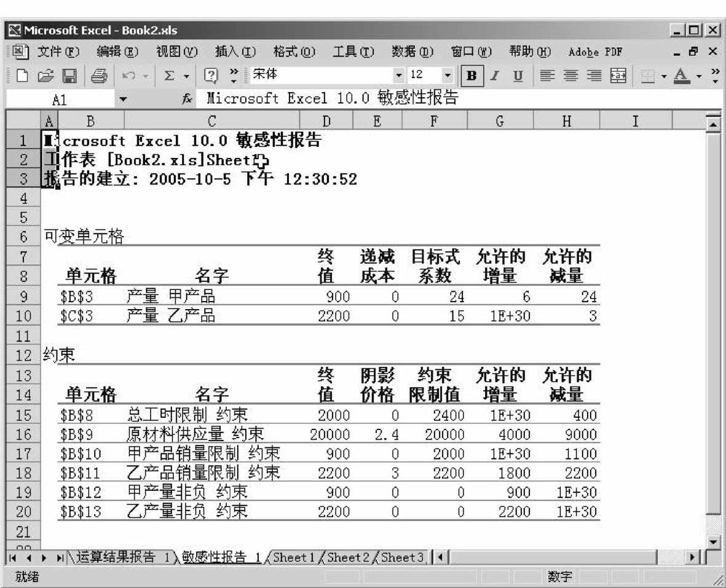Go to first sheet tab arrow
The height and width of the screenshot is (588, 726).
[x=12, y=558]
